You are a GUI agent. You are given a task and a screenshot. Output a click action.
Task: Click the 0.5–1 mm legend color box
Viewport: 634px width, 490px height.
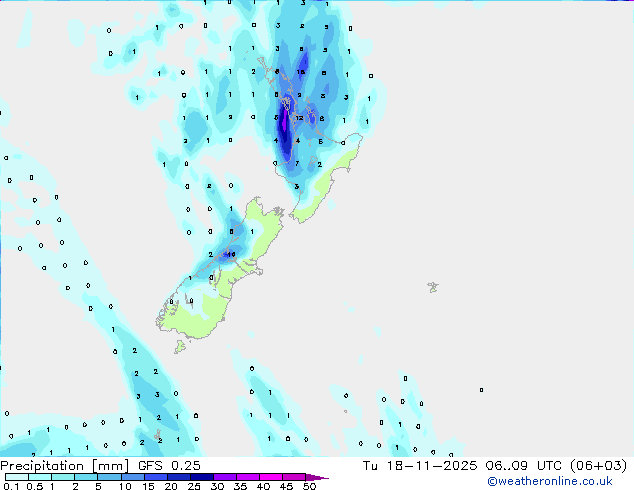[x=40, y=477]
